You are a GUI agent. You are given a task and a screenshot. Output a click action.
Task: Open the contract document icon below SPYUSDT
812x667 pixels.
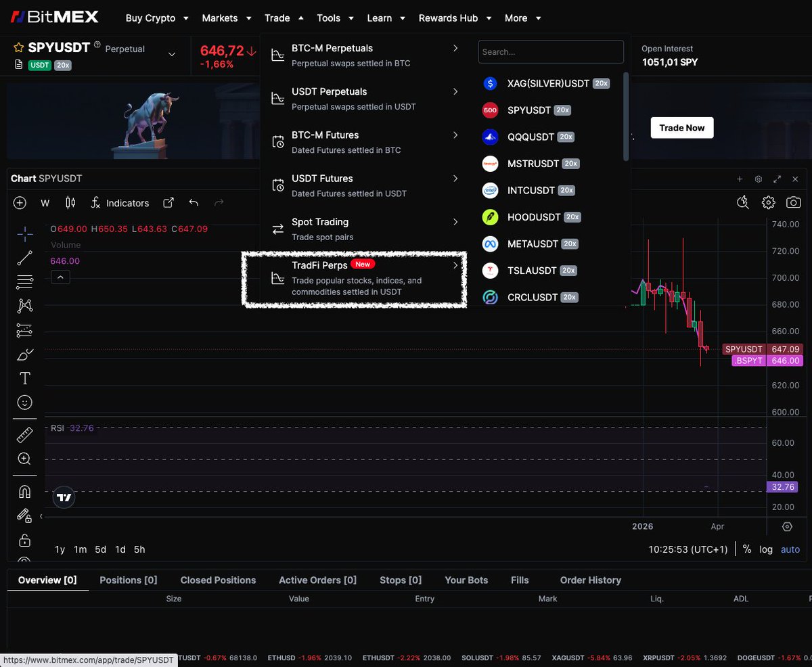point(19,65)
